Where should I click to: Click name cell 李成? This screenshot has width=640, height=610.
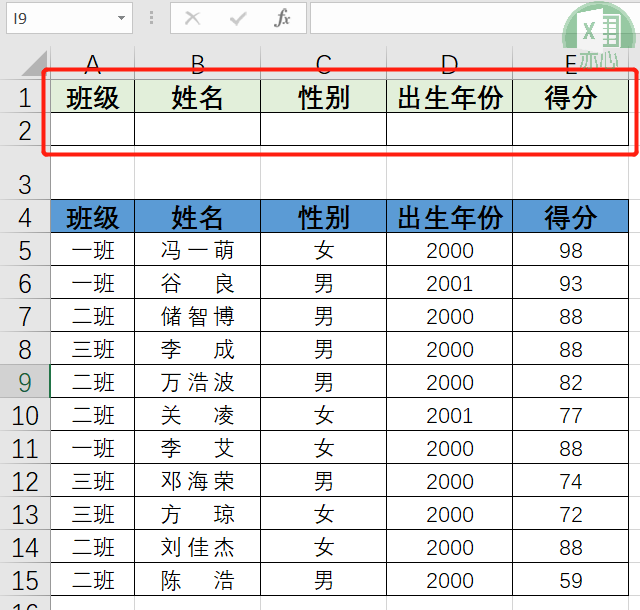coord(198,349)
